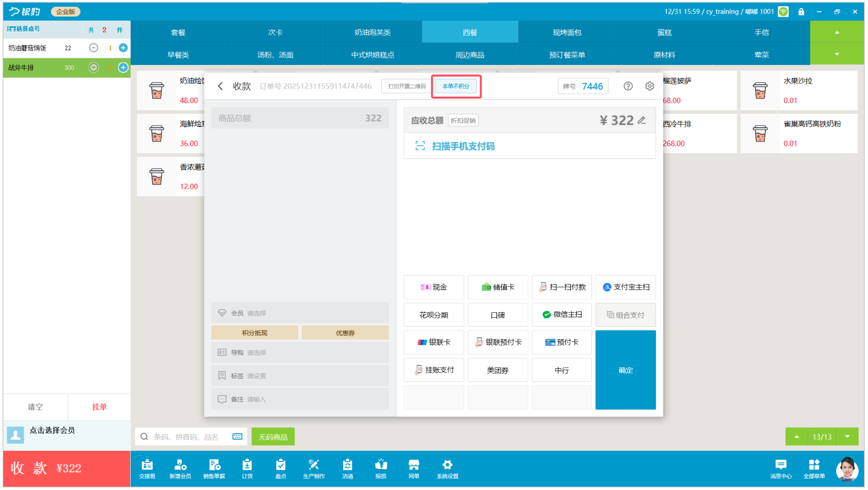Screen dimensions: 868x490
Task: Expand category list down arrow
Action: point(837,54)
